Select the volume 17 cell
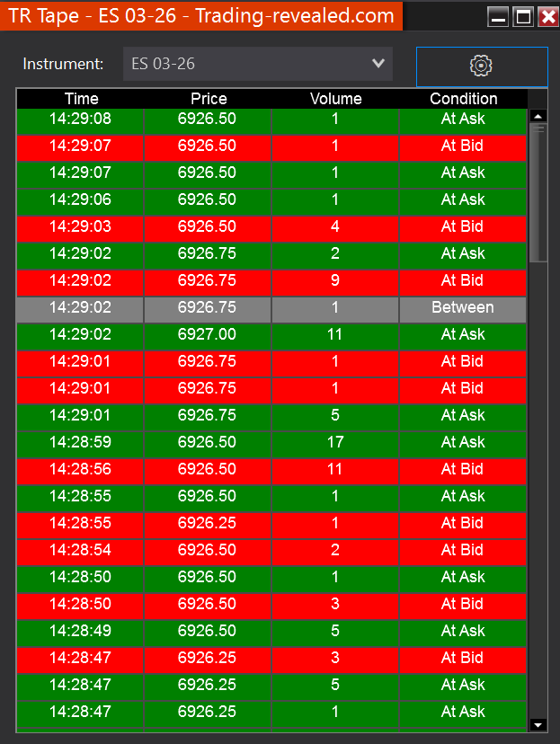The width and height of the screenshot is (560, 744). 335,442
